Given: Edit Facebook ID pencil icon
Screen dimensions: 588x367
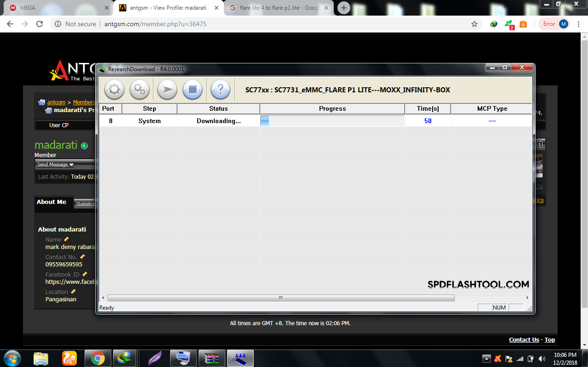Looking at the screenshot, I should tap(85, 274).
